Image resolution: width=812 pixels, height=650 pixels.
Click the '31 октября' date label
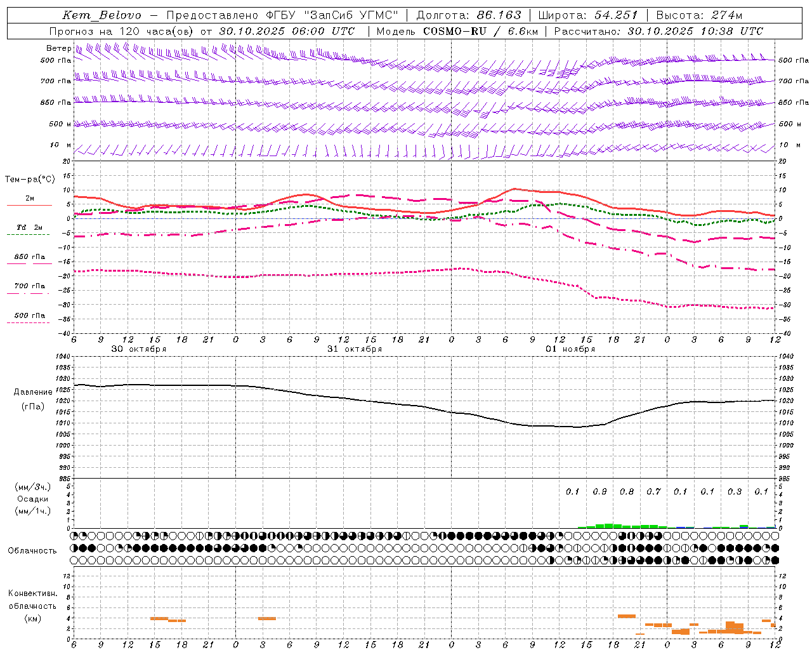coord(354,349)
